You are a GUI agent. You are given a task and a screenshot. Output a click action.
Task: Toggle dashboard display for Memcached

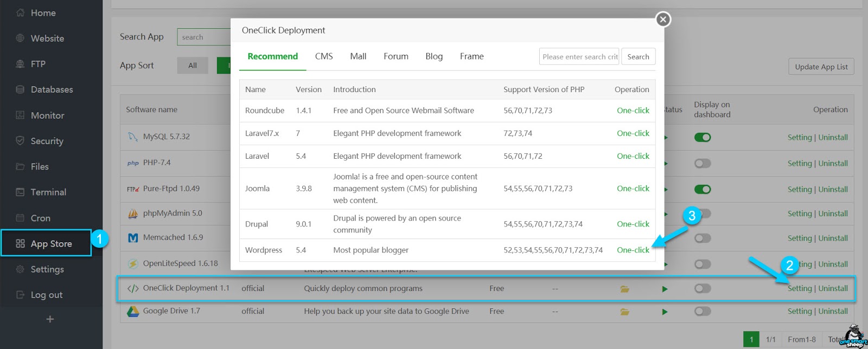coord(703,238)
